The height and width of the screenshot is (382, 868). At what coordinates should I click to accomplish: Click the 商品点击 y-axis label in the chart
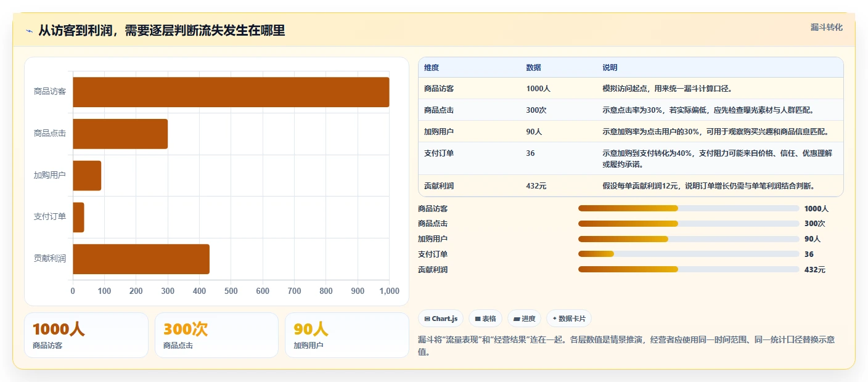[x=50, y=133]
